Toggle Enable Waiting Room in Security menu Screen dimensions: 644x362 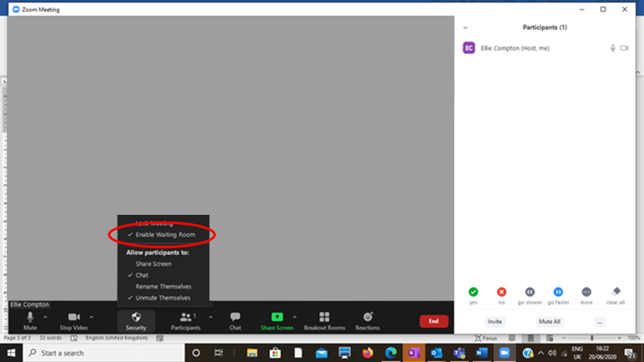pyautogui.click(x=163, y=235)
